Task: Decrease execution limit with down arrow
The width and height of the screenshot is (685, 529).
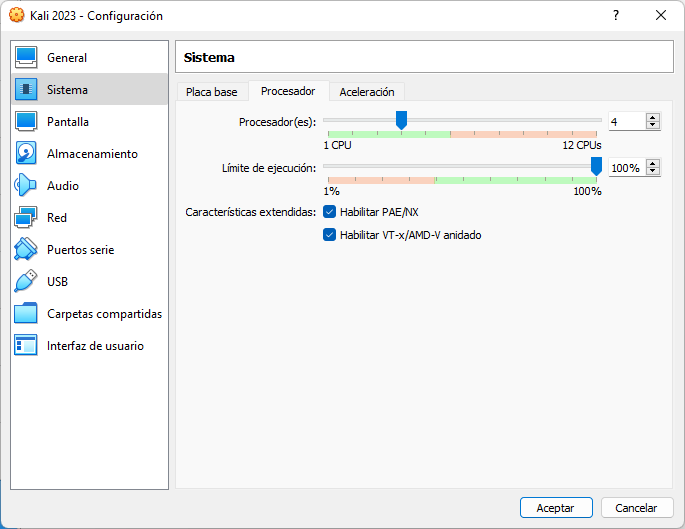Action: click(x=652, y=171)
